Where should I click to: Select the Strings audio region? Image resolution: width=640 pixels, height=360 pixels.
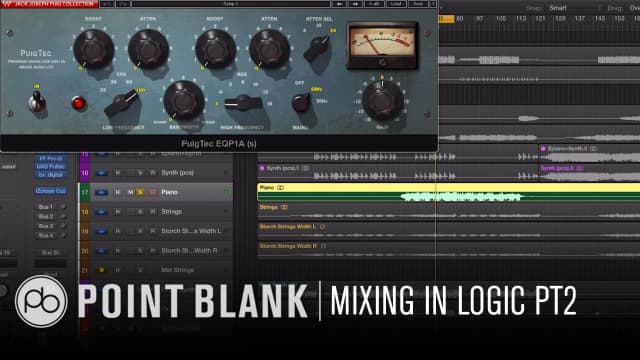pos(449,212)
